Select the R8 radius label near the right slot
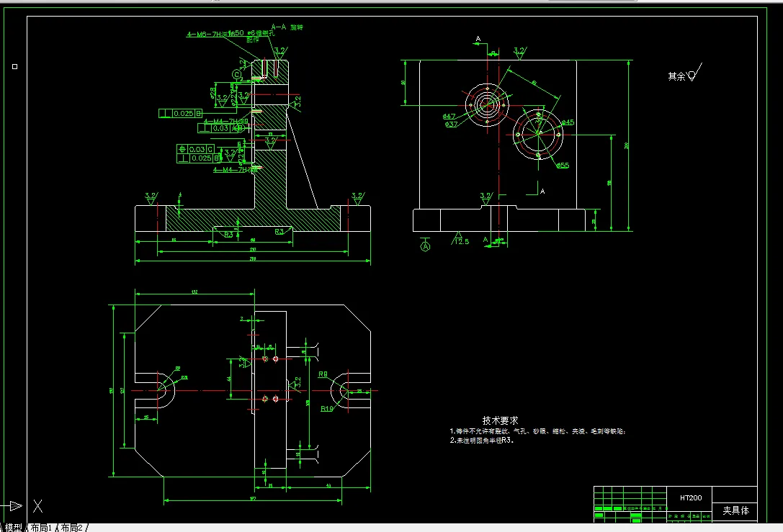Viewport: 783px width, 532px height. pyautogui.click(x=323, y=374)
